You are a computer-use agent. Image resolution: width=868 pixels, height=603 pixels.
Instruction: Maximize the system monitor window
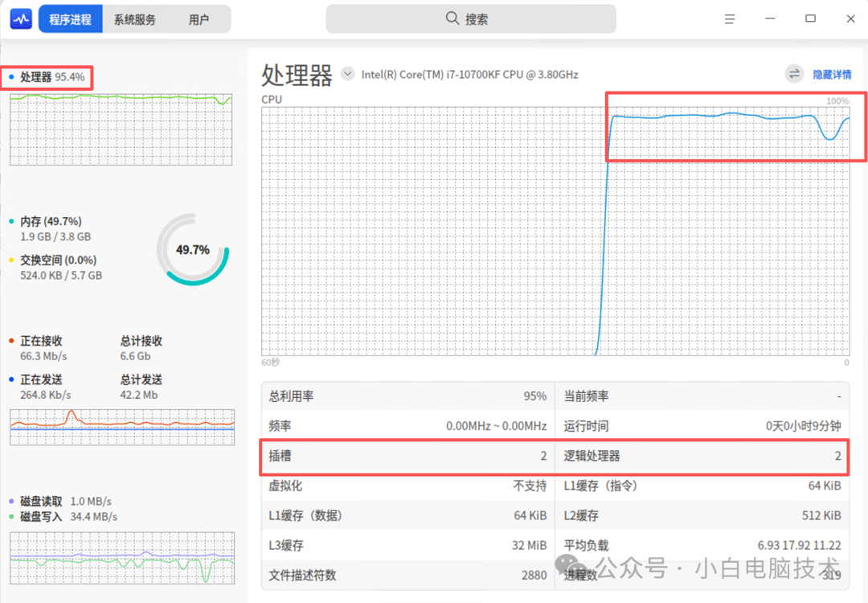(810, 18)
